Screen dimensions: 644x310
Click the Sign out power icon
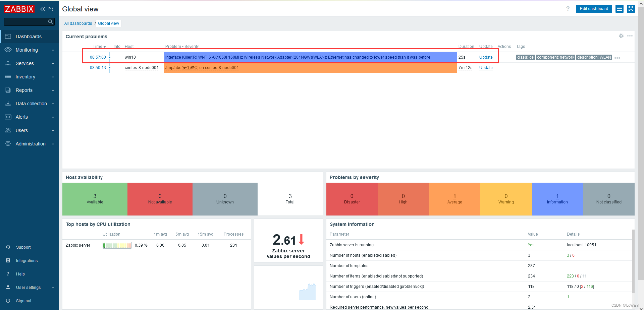tap(8, 301)
